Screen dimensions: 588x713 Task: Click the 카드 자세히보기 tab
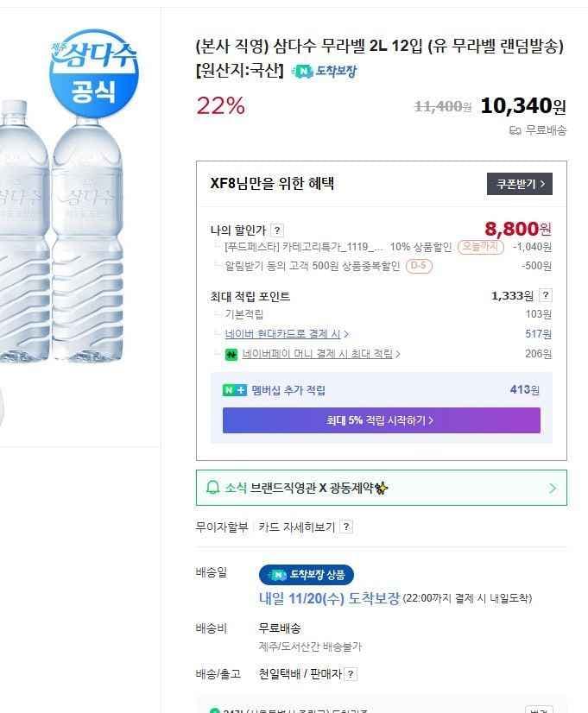coord(297,527)
